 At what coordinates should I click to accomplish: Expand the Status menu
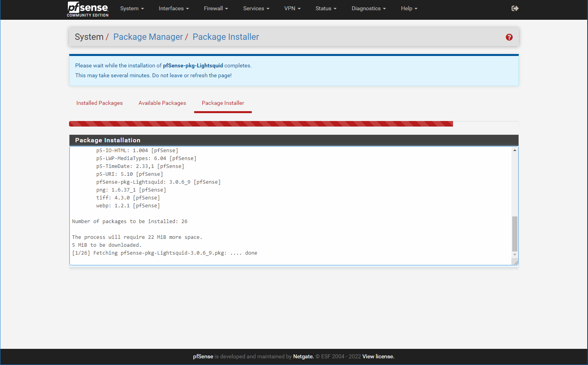click(x=326, y=8)
